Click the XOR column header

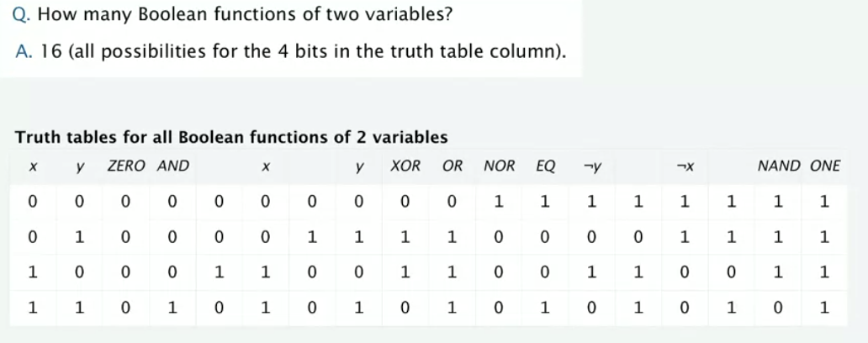coord(405,166)
